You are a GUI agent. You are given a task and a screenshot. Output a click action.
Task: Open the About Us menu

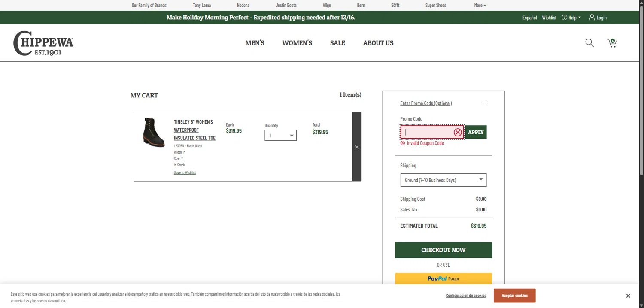tap(378, 43)
